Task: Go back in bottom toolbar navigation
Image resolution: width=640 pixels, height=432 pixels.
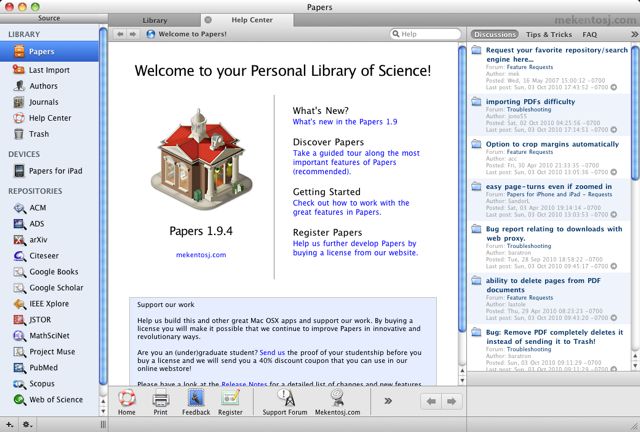Action: click(x=431, y=401)
